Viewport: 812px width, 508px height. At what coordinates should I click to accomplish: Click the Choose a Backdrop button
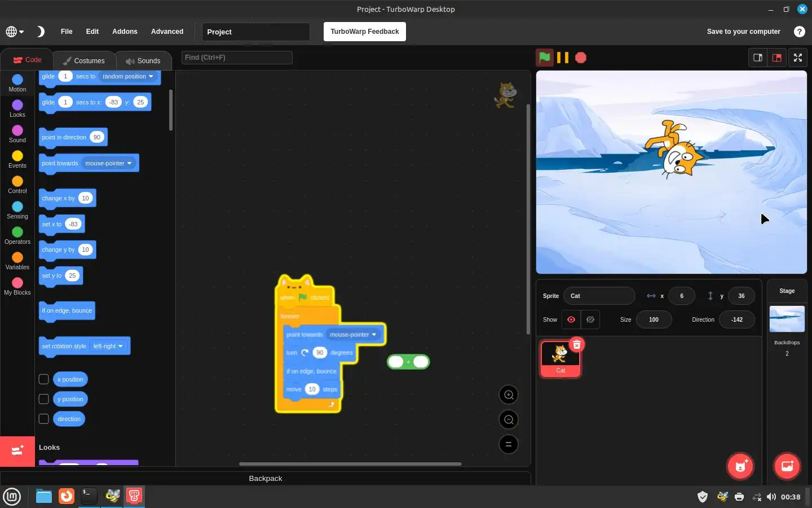pyautogui.click(x=787, y=466)
